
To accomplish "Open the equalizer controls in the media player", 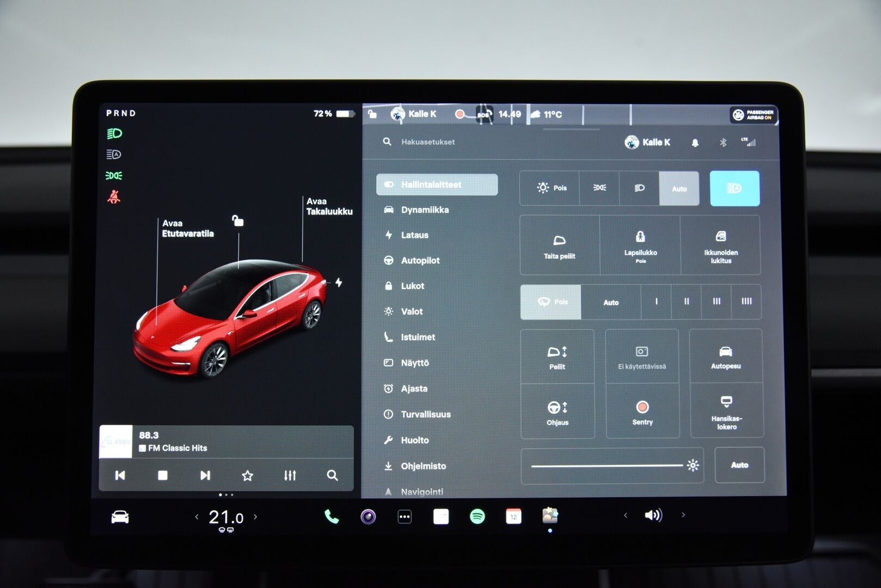I will (x=290, y=475).
